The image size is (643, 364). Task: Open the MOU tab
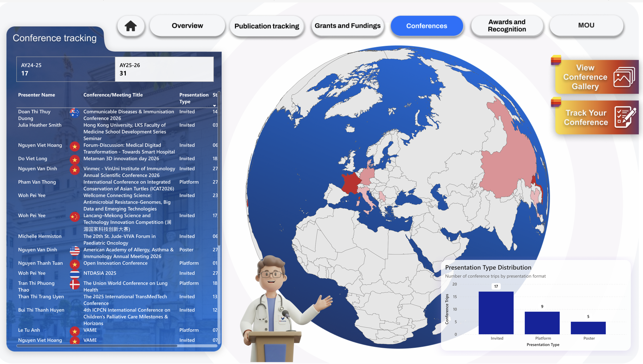point(586,25)
